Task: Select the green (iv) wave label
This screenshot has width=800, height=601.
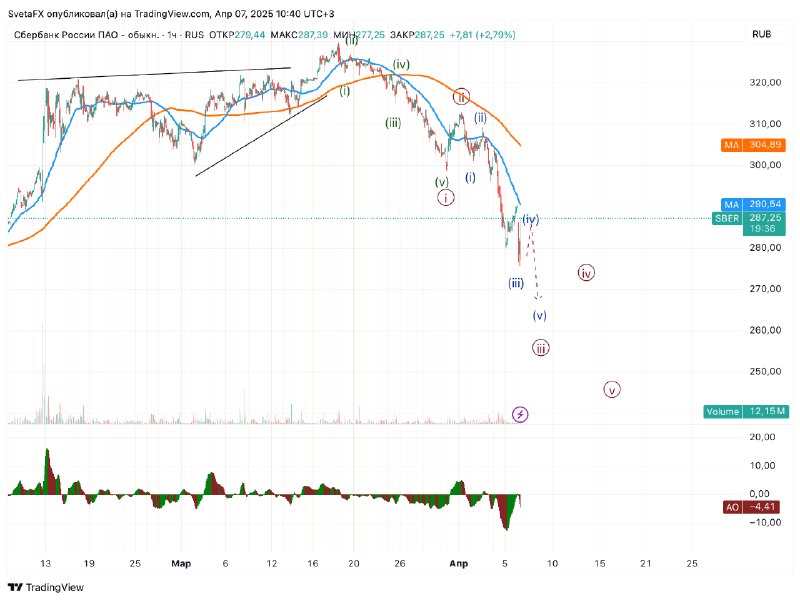Action: point(402,64)
